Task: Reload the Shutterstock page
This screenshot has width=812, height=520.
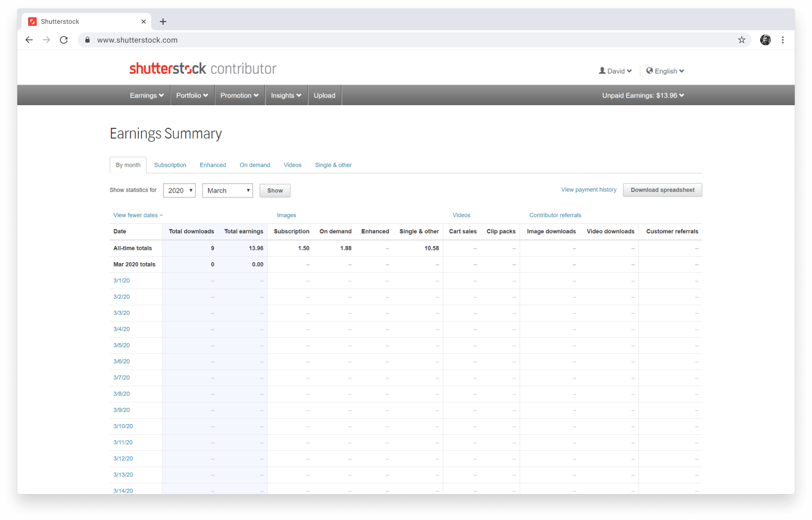Action: (x=64, y=40)
